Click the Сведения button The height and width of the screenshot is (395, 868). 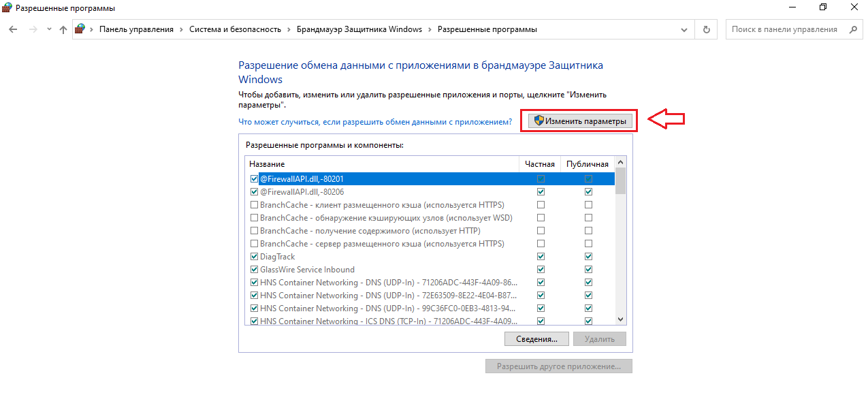pyautogui.click(x=536, y=338)
